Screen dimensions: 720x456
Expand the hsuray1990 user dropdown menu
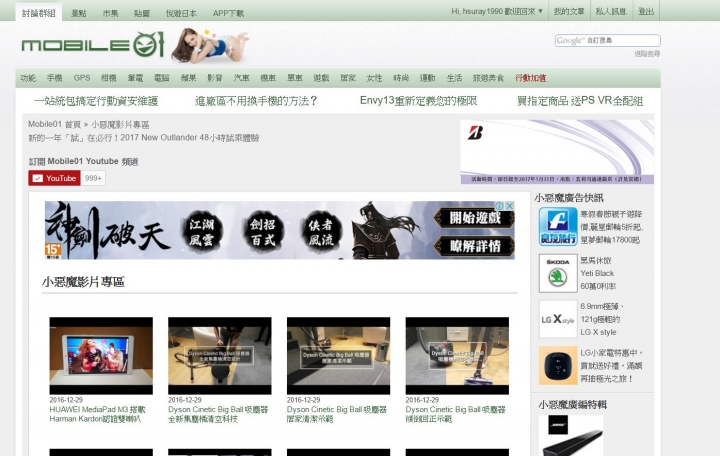tap(497, 11)
